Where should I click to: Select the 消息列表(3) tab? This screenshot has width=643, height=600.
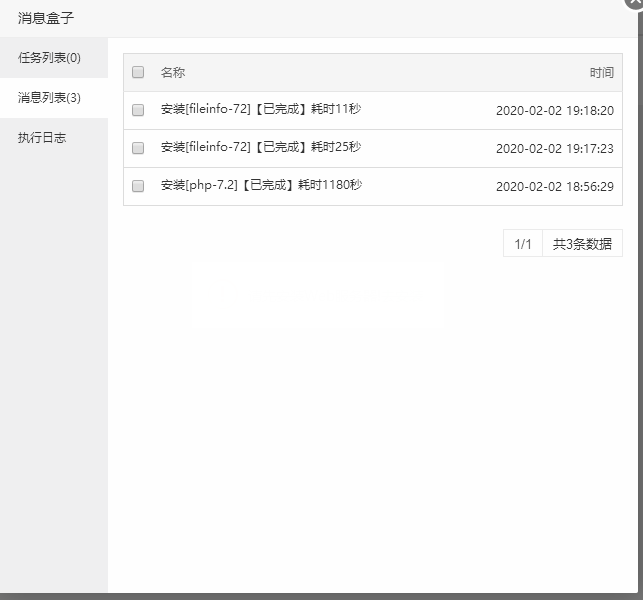[x=54, y=98]
